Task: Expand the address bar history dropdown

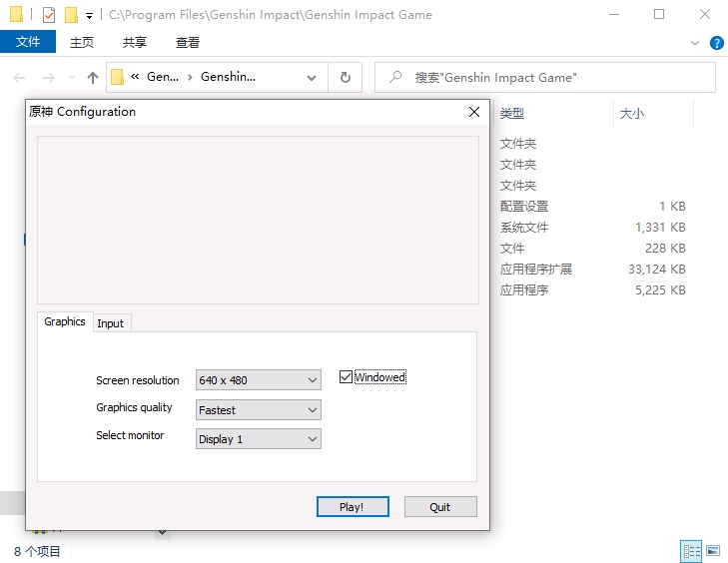Action: point(312,78)
